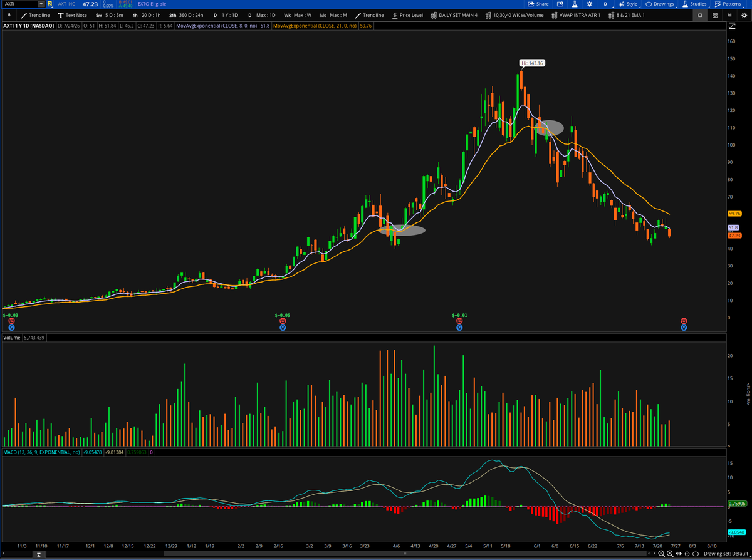This screenshot has height=560, width=752.
Task: Click the 51.8 price axis label
Action: 733,227
